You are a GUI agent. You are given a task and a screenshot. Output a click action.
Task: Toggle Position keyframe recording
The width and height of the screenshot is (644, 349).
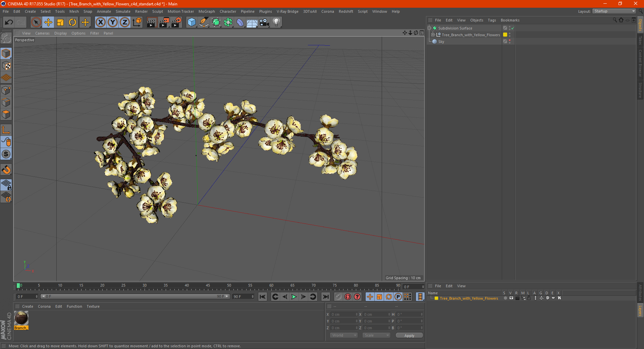click(x=370, y=297)
